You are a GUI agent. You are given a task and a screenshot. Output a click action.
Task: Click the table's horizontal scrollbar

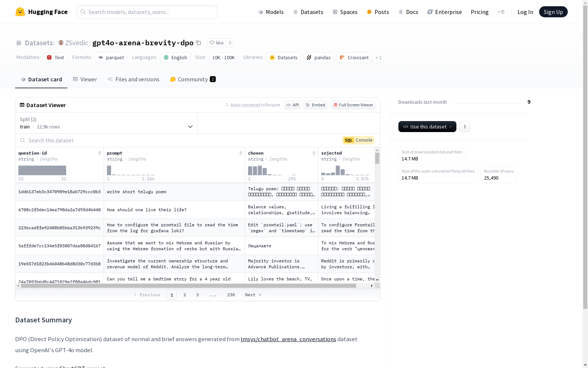[x=188, y=286]
